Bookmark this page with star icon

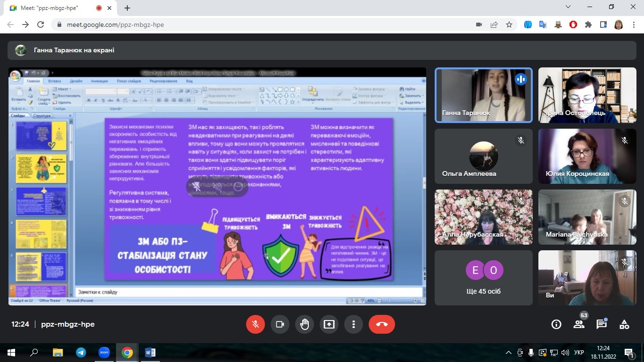click(509, 25)
